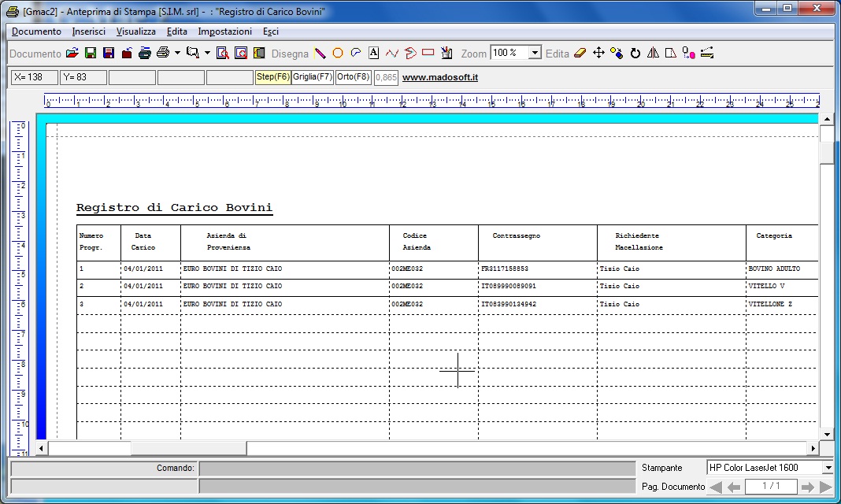Viewport: 841px width, 504px height.
Task: Click the 0,865 step value field
Action: [x=386, y=78]
